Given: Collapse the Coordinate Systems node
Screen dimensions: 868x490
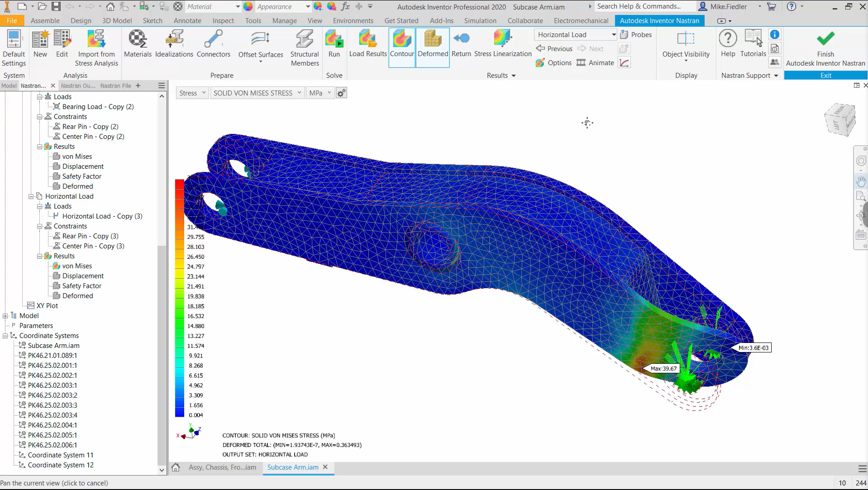Looking at the screenshot, I should click(x=5, y=336).
